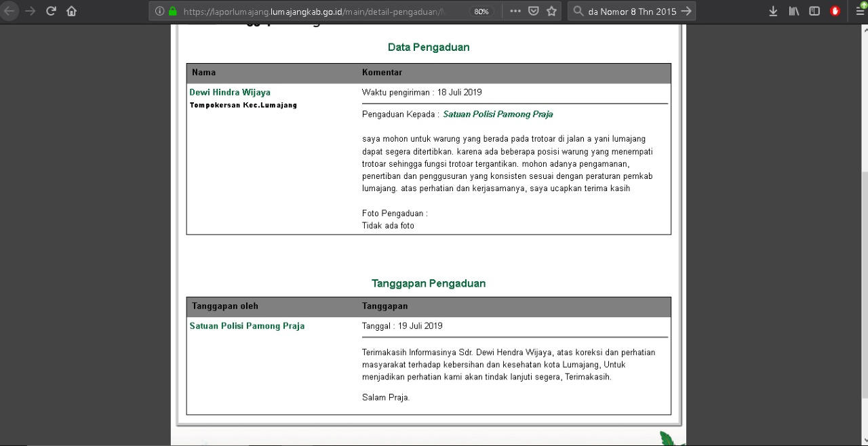Click the page vertical scrollbar thumb
Screen dimensions: 868x446
pos(864,285)
